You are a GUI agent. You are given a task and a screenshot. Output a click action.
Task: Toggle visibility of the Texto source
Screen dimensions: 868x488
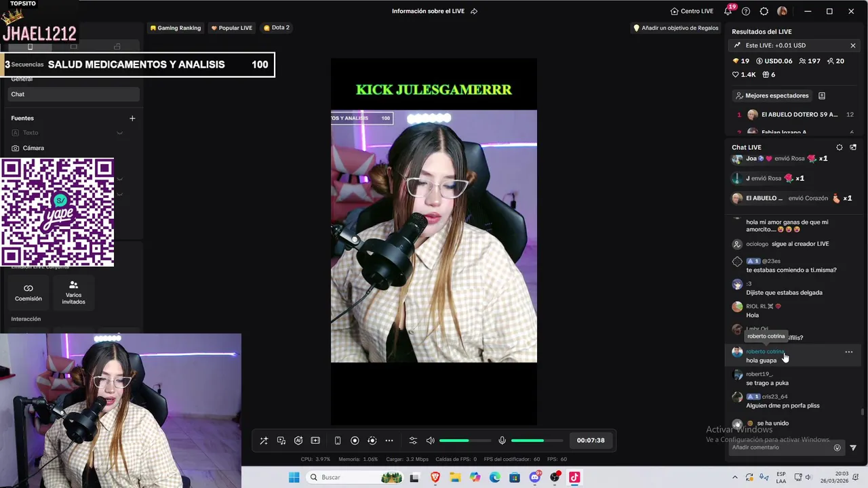pyautogui.click(x=119, y=133)
